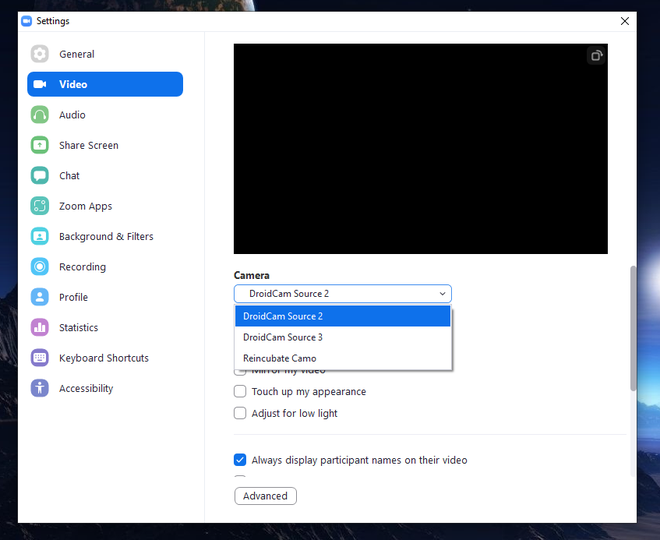Open Profile settings
This screenshot has height=540, width=660.
tap(105, 297)
